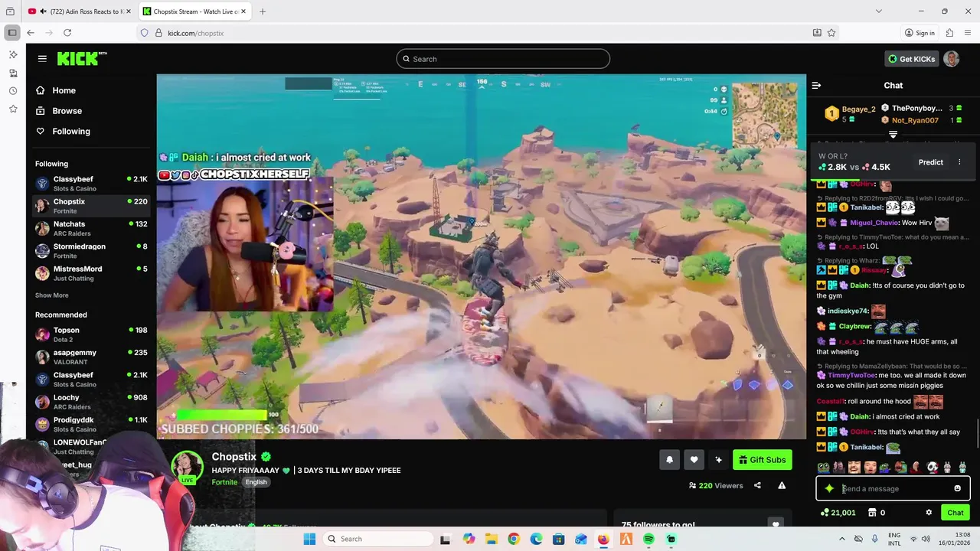Click Show More under Following
This screenshot has width=980, height=551.
coord(51,295)
